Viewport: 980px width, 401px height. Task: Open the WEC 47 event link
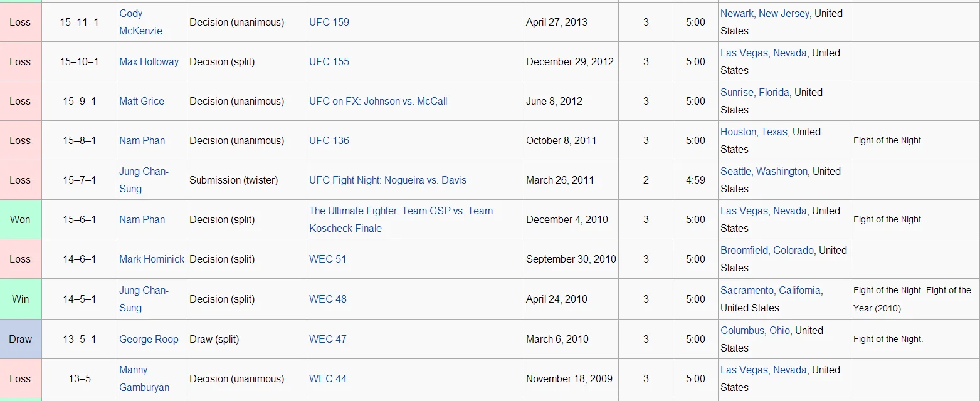click(327, 339)
